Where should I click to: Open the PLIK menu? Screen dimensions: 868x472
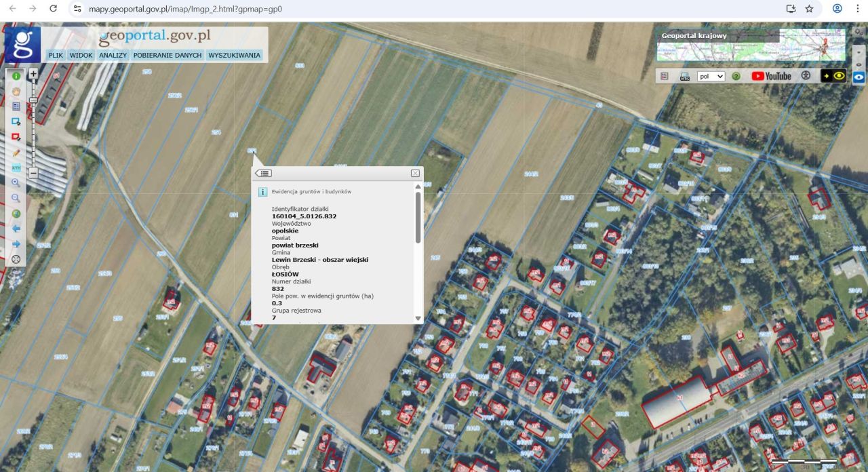coord(56,56)
